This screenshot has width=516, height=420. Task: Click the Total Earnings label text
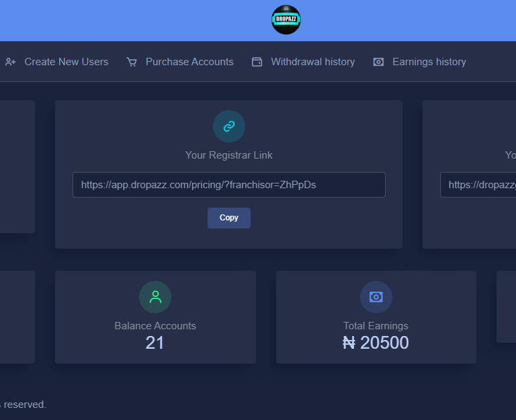(376, 326)
